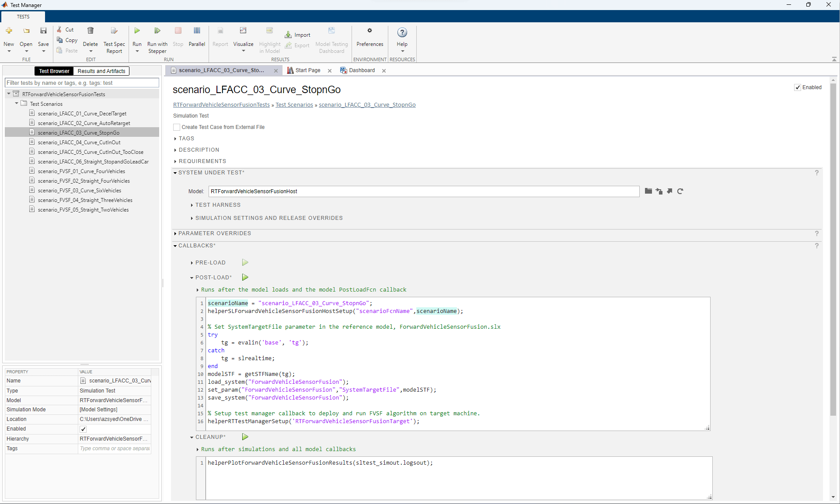Toggle the Enabled checkbox at top right
The image size is (840, 504).
click(798, 87)
